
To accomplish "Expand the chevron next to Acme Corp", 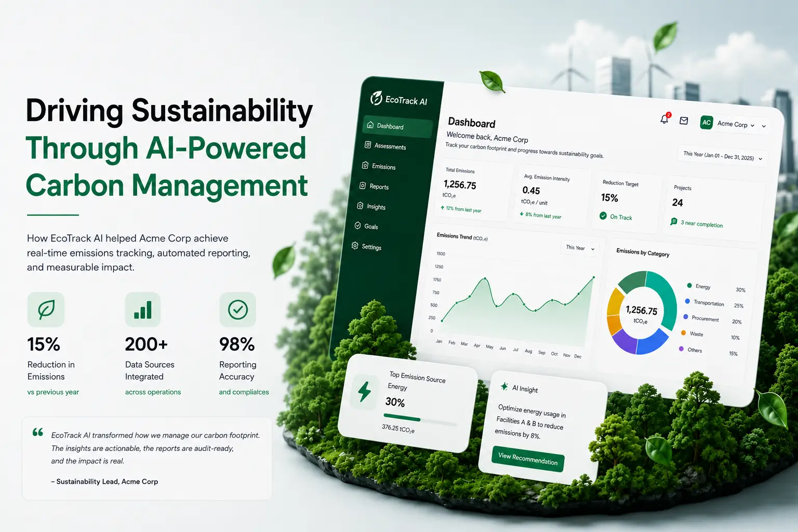I will coord(752,125).
